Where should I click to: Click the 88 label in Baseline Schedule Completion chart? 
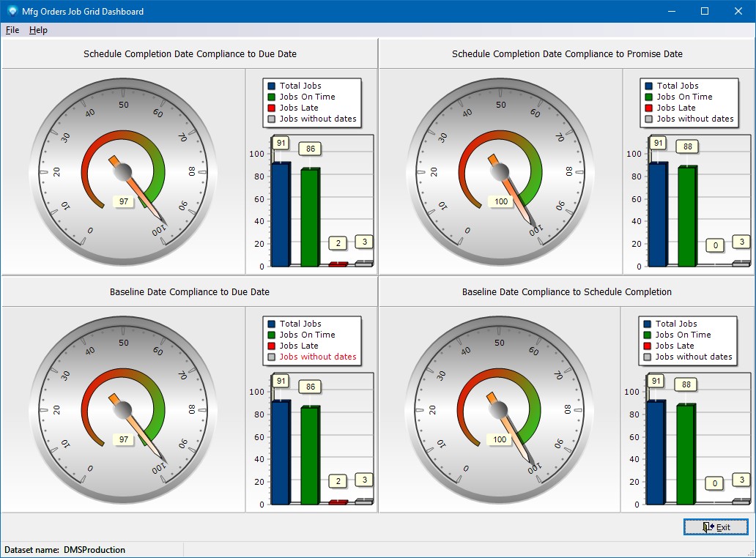pyautogui.click(x=686, y=384)
